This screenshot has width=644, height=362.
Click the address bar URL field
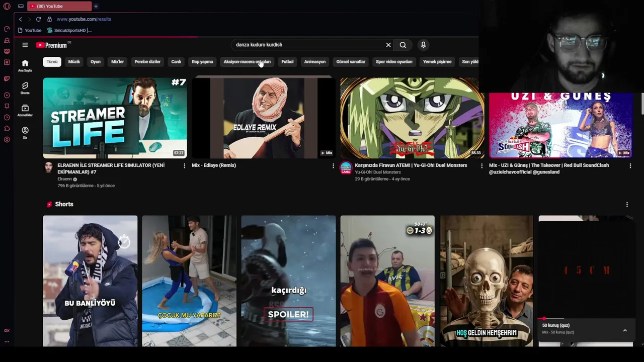click(x=84, y=19)
